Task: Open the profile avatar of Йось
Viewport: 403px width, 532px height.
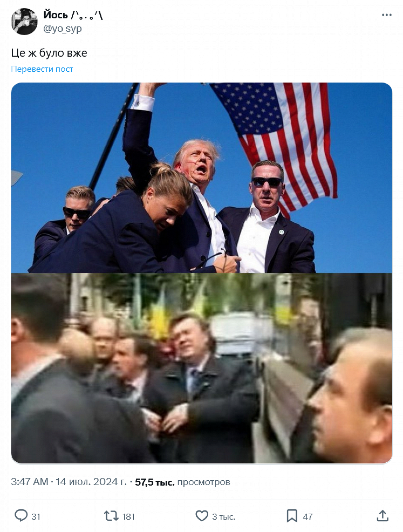Action: click(24, 22)
